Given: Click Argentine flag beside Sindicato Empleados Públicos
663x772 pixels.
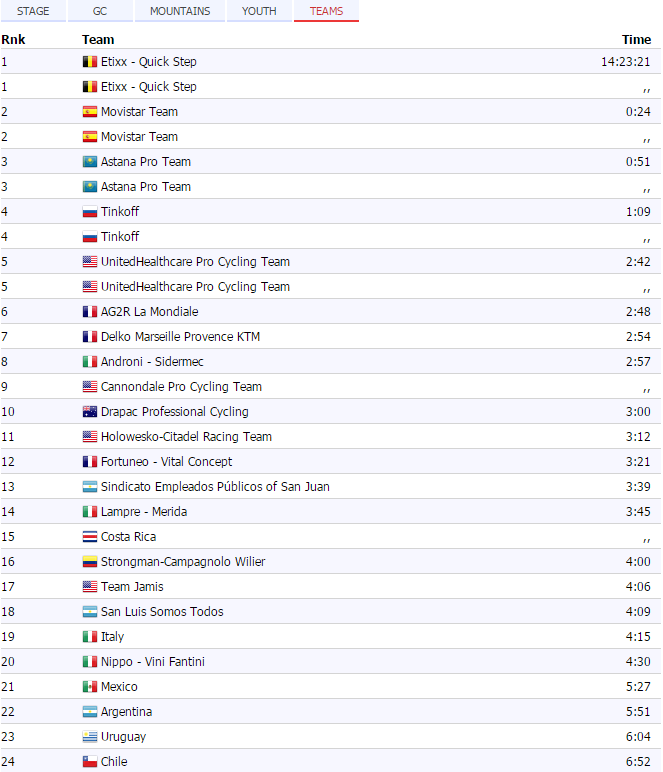Looking at the screenshot, I should click(x=90, y=487).
